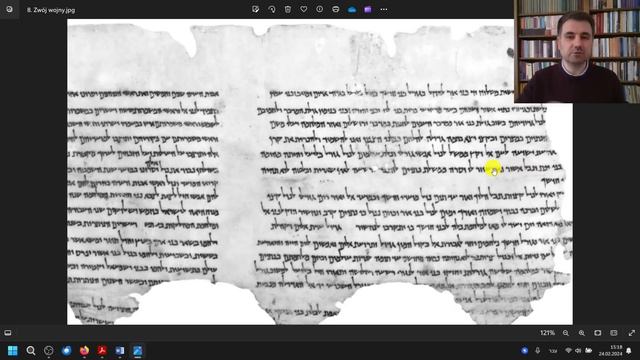Open Adobe Acrobat from the taskbar

click(102, 351)
